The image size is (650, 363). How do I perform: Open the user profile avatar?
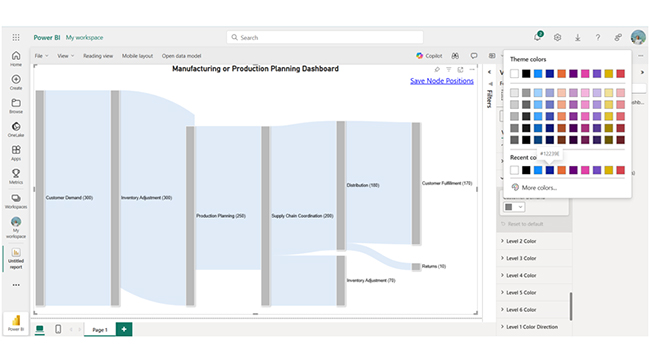coord(638,37)
